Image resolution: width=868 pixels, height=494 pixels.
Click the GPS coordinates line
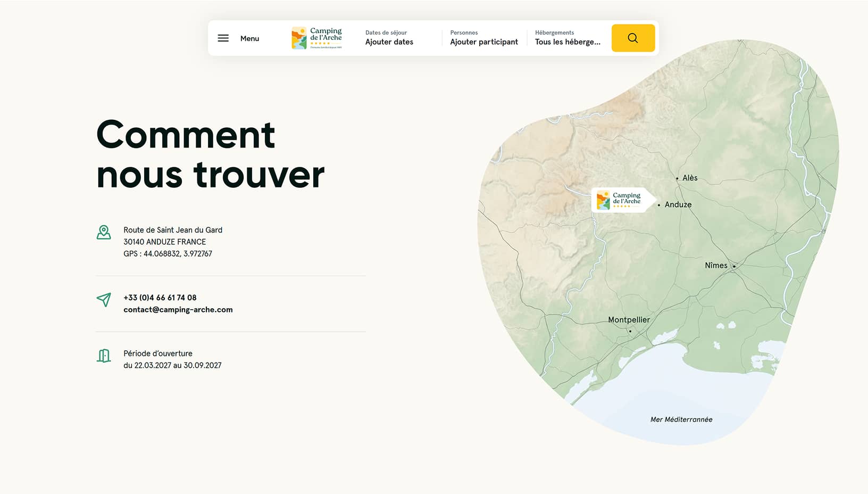(168, 253)
